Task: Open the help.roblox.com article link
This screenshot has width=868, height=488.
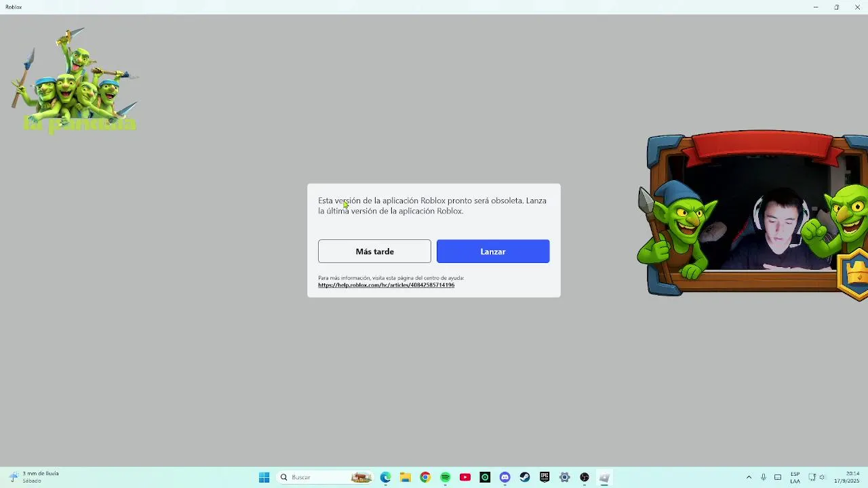Action: tap(386, 285)
